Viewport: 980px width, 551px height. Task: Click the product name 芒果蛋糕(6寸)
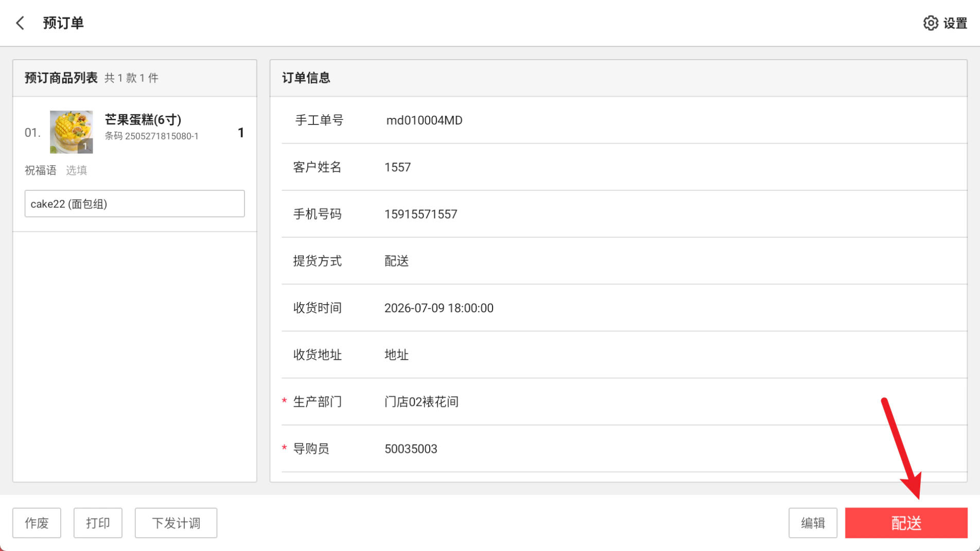click(x=143, y=119)
